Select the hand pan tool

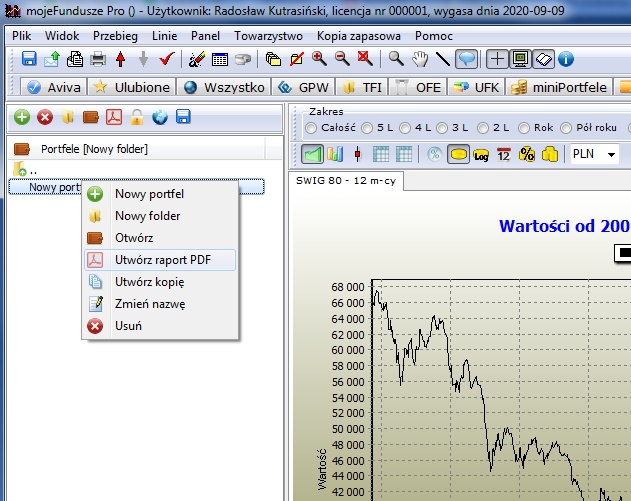point(419,59)
